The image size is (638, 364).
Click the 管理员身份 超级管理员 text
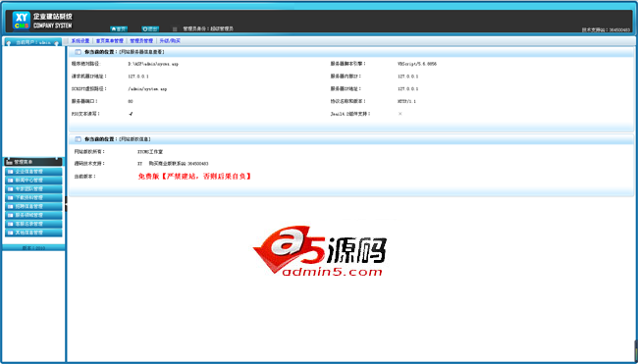click(208, 29)
